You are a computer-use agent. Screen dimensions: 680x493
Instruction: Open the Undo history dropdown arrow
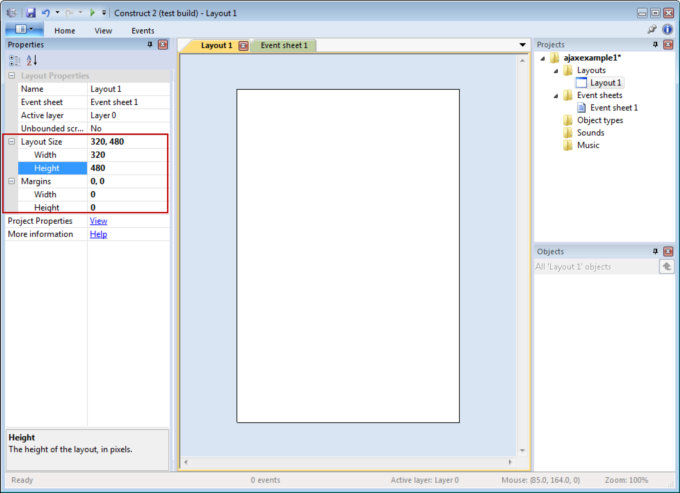(57, 13)
